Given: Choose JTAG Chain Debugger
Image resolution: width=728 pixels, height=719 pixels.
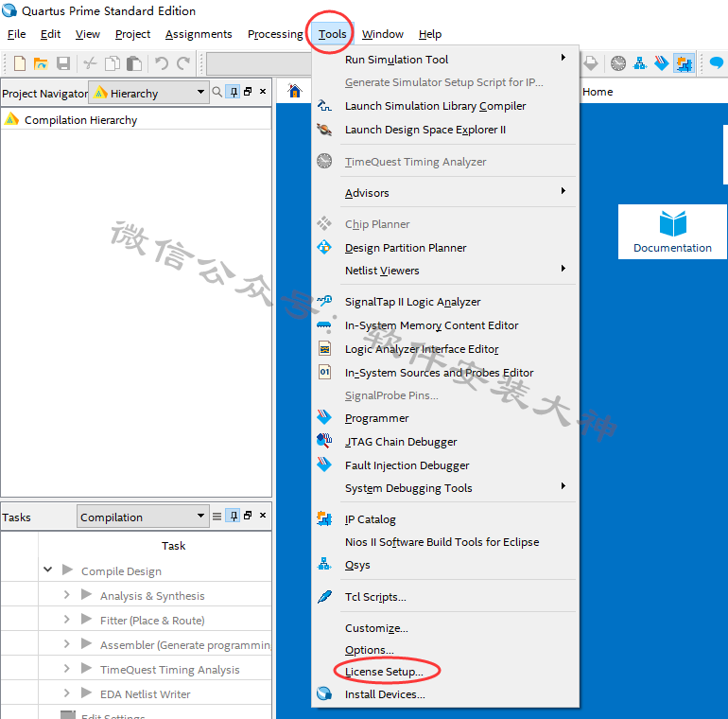Looking at the screenshot, I should coord(445,442).
